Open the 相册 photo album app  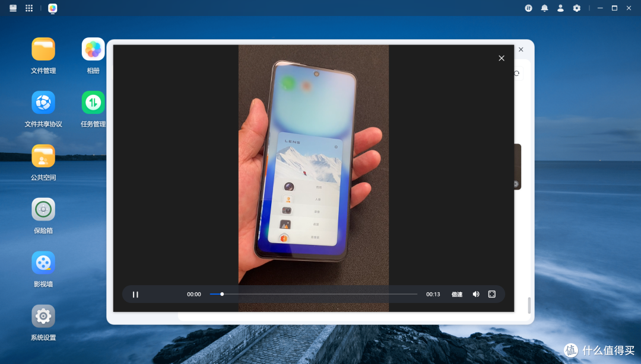(x=93, y=49)
